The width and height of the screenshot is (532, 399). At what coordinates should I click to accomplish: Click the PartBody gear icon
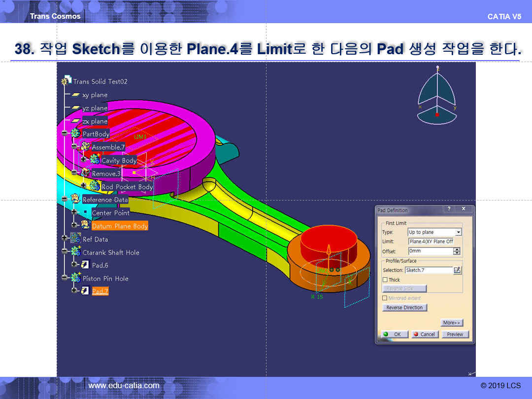coord(75,134)
